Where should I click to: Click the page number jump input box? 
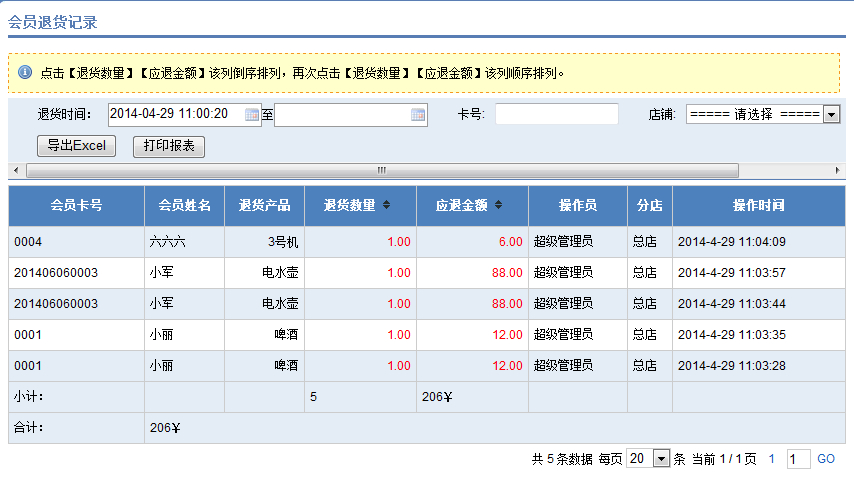[798, 459]
